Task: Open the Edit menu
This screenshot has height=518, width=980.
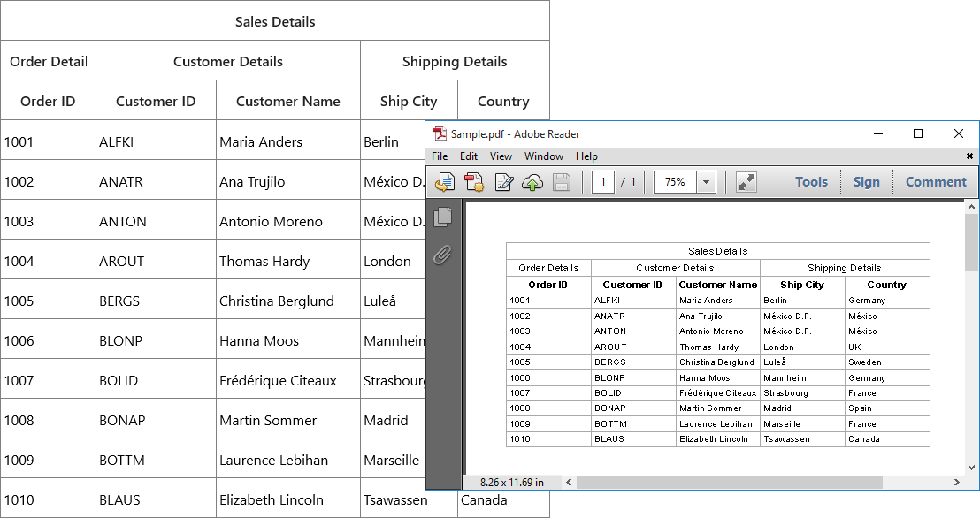Action: click(x=469, y=156)
